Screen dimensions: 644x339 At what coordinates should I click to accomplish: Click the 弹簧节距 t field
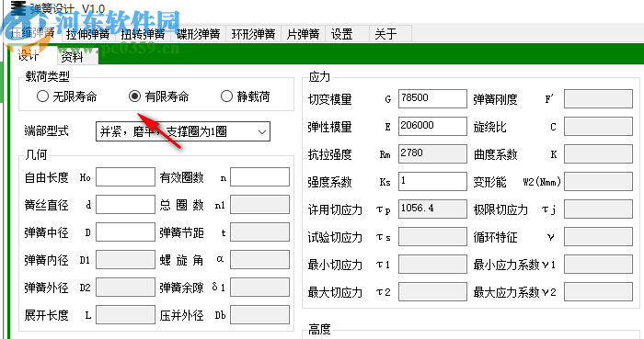click(259, 232)
